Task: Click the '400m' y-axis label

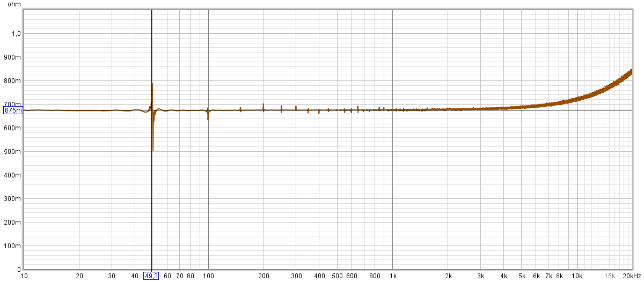Action: click(x=13, y=175)
